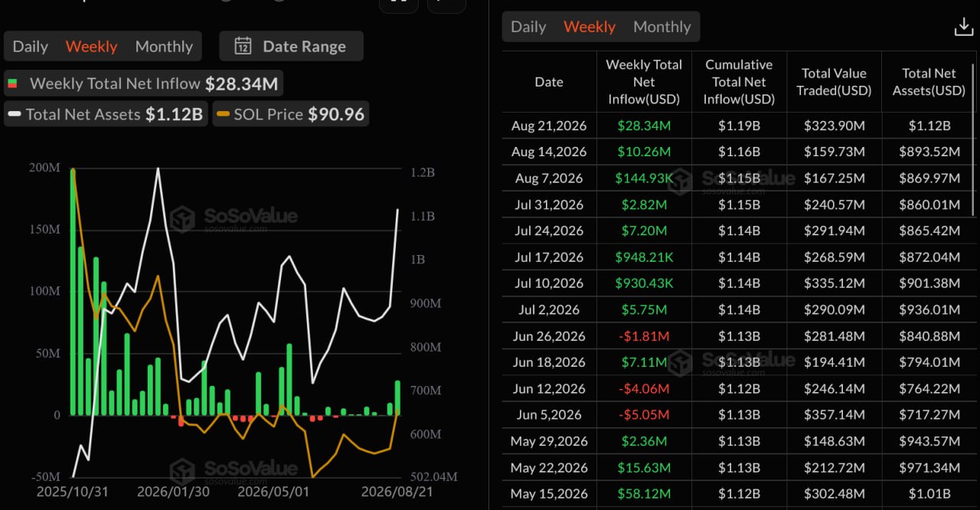This screenshot has width=980, height=510.
Task: Toggle Weekly Total Net Inflow legend
Action: point(142,83)
